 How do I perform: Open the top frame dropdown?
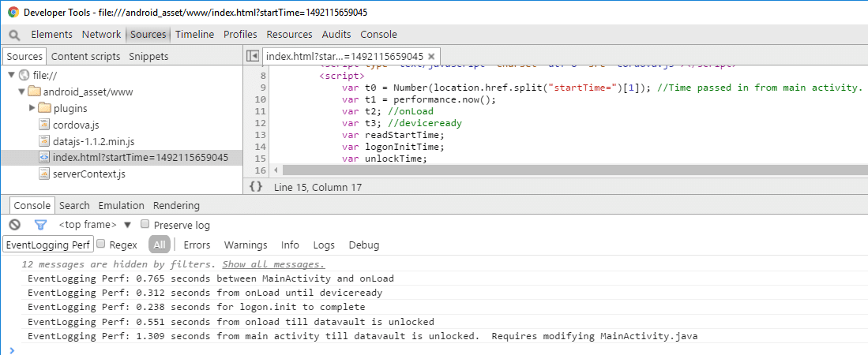click(x=94, y=225)
